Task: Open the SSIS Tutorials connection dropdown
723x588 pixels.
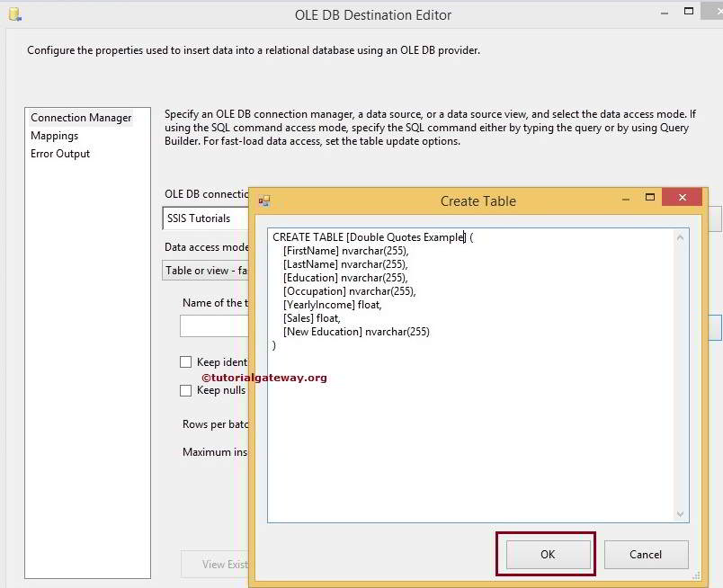Action: (x=207, y=218)
